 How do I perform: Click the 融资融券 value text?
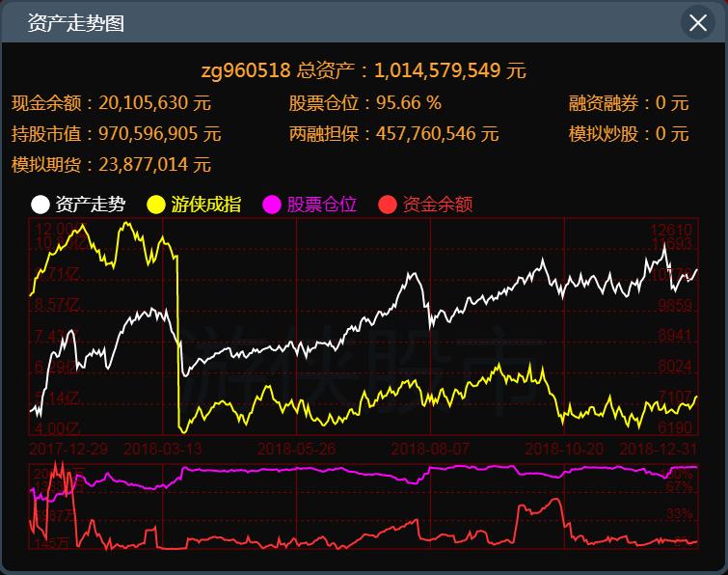(629, 103)
